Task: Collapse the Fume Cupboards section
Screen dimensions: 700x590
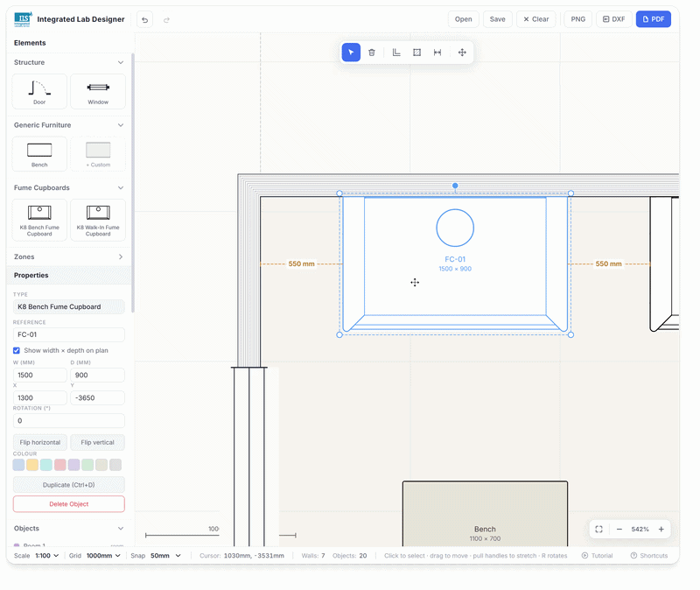Action: tap(121, 187)
